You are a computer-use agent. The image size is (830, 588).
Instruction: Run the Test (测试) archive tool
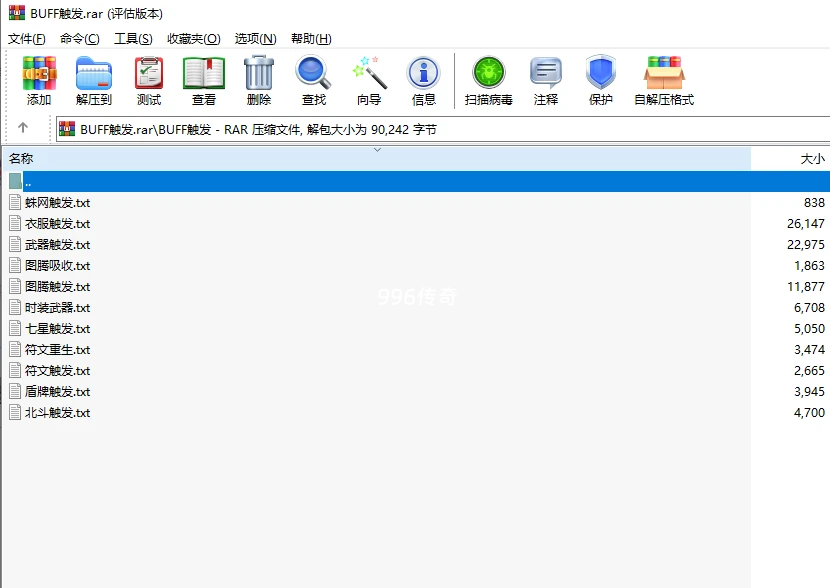(149, 73)
